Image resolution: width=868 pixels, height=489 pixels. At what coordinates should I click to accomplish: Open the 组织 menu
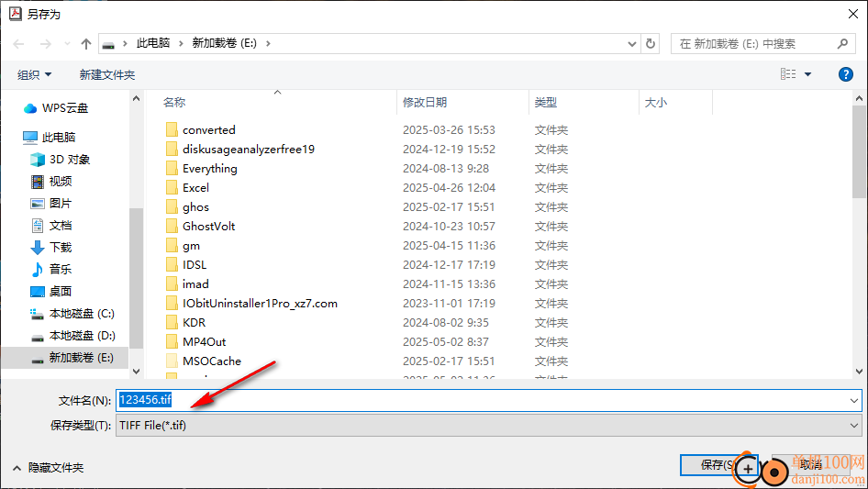point(34,74)
